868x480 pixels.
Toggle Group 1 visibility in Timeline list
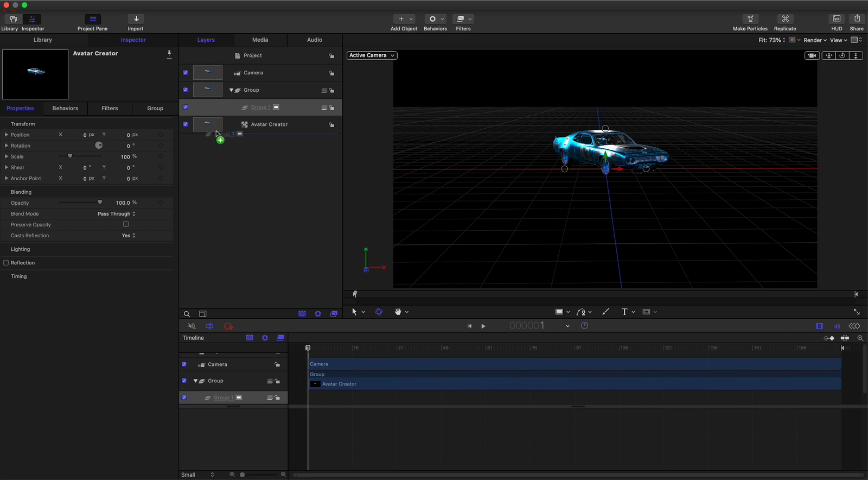pyautogui.click(x=184, y=398)
